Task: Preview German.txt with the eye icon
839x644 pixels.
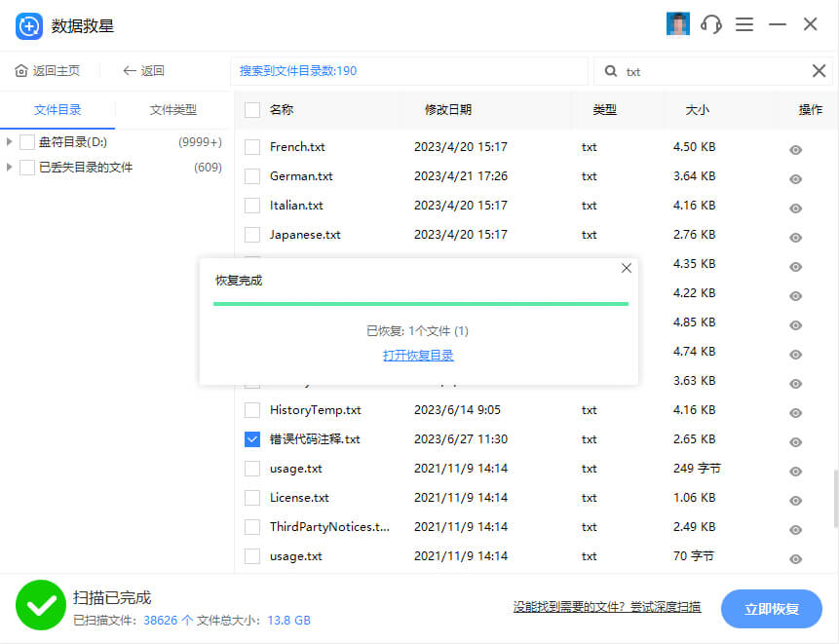Action: (x=795, y=179)
